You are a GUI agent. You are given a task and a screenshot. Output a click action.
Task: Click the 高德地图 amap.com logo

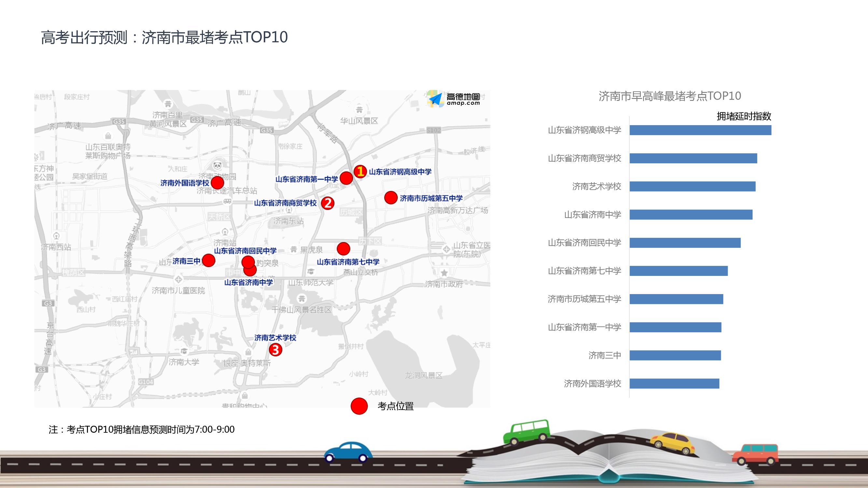tap(454, 99)
